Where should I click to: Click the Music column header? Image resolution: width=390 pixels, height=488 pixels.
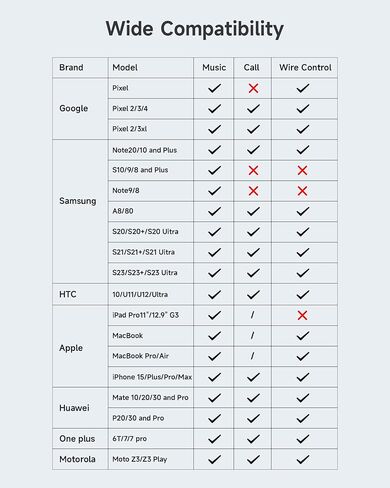click(x=214, y=68)
